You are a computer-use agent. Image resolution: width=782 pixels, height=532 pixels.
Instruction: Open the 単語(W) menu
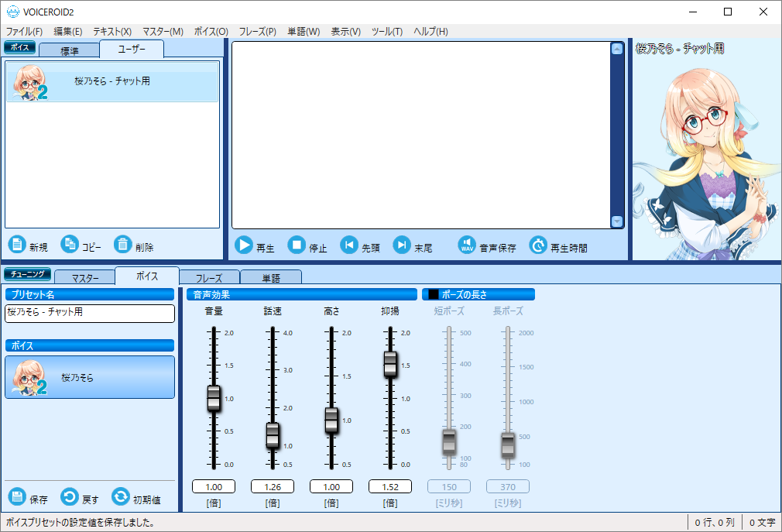[x=304, y=32]
